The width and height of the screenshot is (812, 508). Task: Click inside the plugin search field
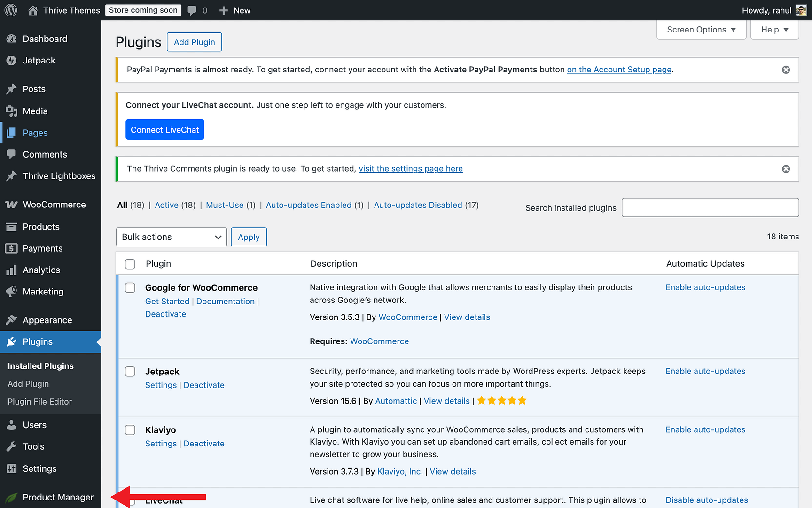point(710,207)
